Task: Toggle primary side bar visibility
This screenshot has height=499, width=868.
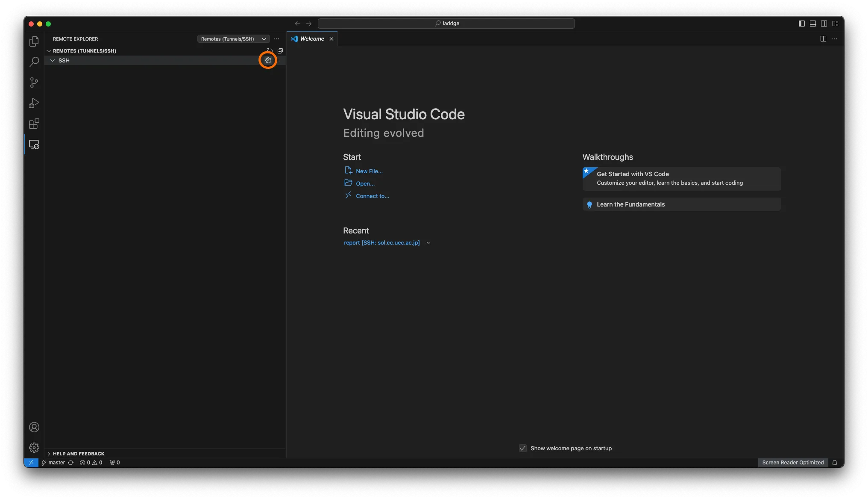Action: (x=802, y=24)
